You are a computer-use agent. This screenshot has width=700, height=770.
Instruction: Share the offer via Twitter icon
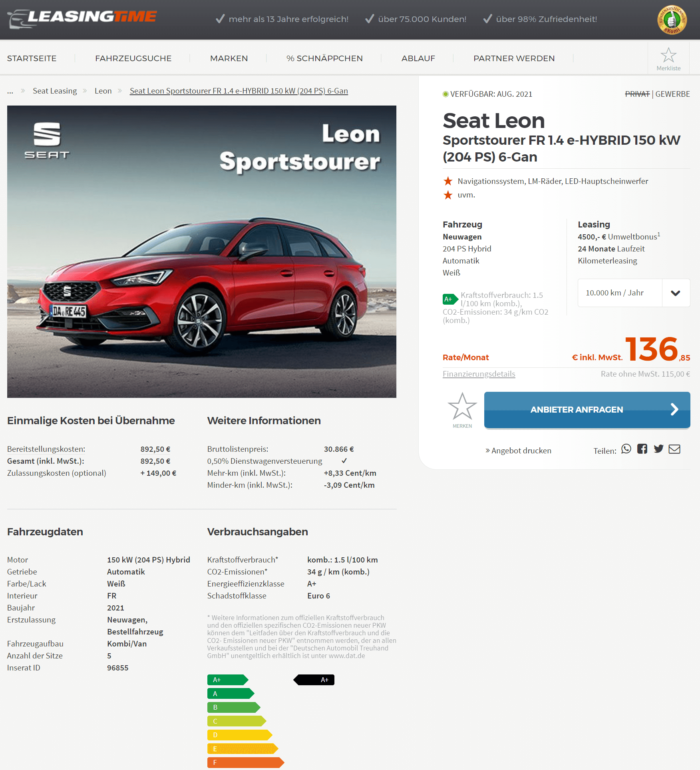point(658,449)
